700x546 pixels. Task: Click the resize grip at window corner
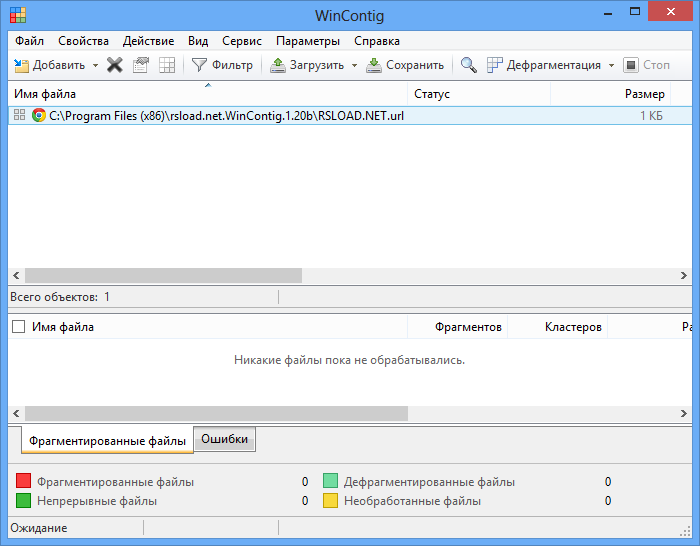click(686, 531)
